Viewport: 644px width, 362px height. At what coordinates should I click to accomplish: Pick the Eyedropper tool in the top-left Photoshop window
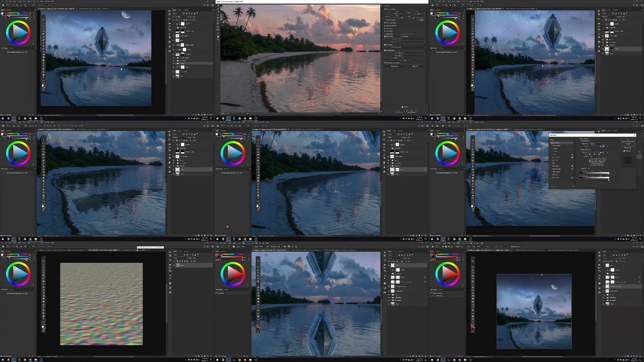click(x=43, y=36)
